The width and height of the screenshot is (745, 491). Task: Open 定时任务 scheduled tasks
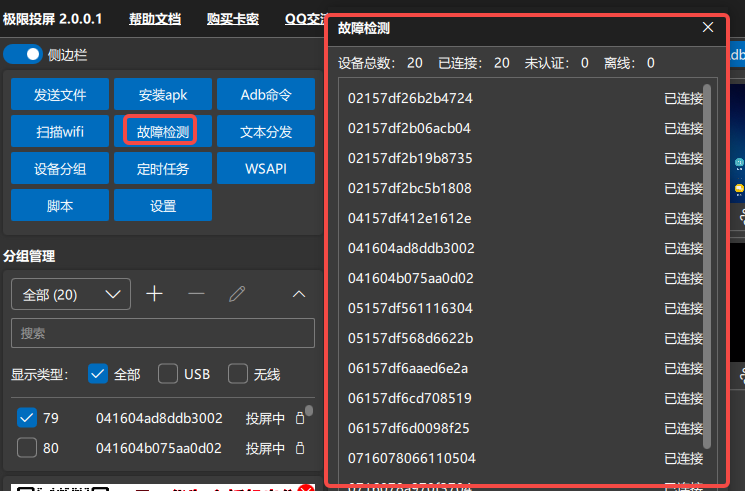pyautogui.click(x=163, y=168)
